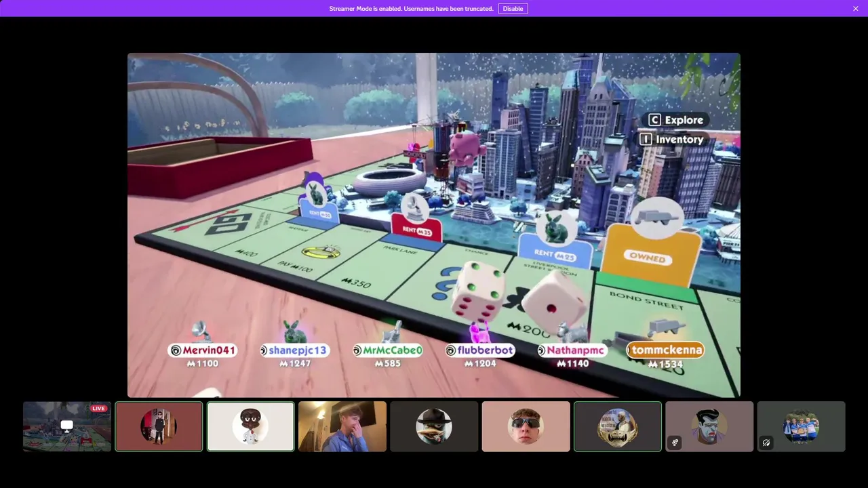Select the Explore label in the game
868x488 pixels.
(684, 120)
